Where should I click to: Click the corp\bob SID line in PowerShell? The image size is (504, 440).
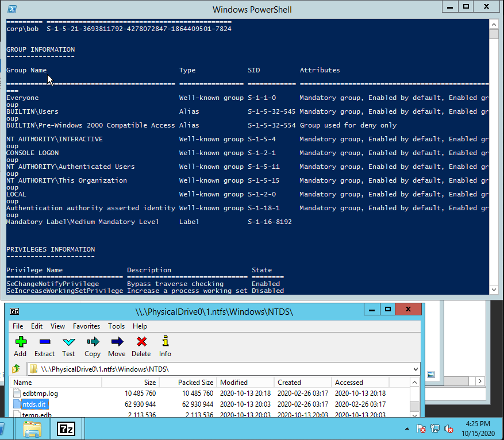click(x=118, y=29)
